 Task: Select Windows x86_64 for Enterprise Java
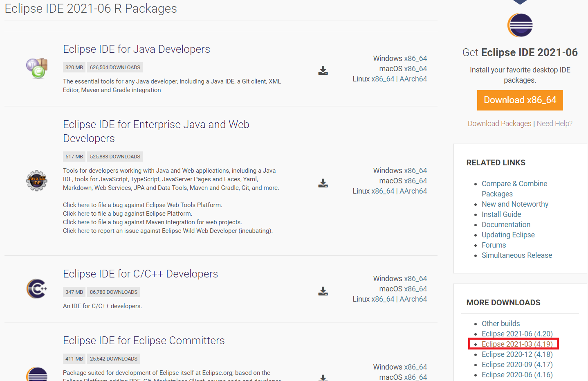(415, 171)
